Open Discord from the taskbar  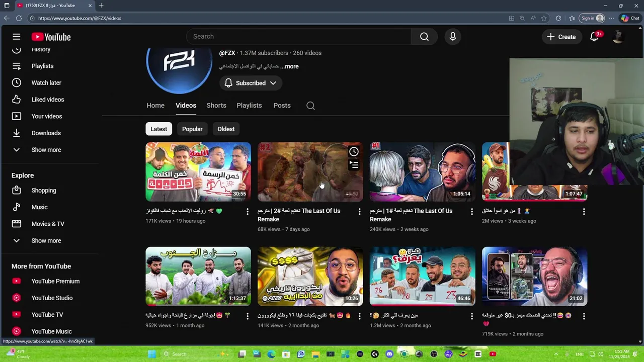pos(389,354)
